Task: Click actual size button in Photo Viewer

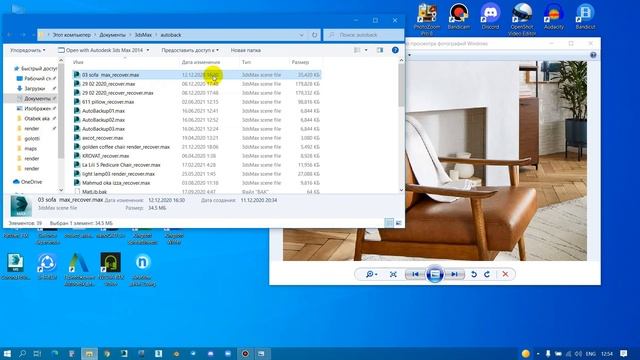Action: tap(393, 274)
